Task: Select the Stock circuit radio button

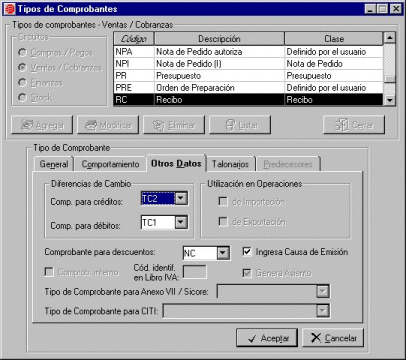Action: 22,97
